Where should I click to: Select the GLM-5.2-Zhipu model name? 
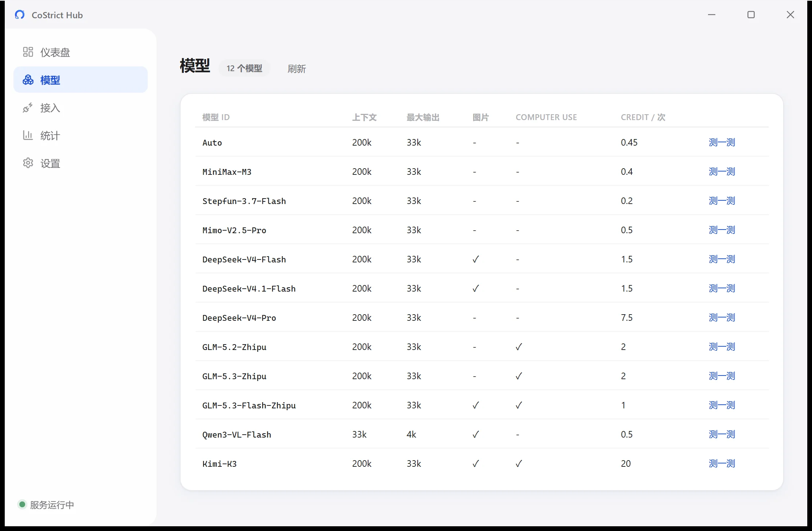(x=235, y=347)
